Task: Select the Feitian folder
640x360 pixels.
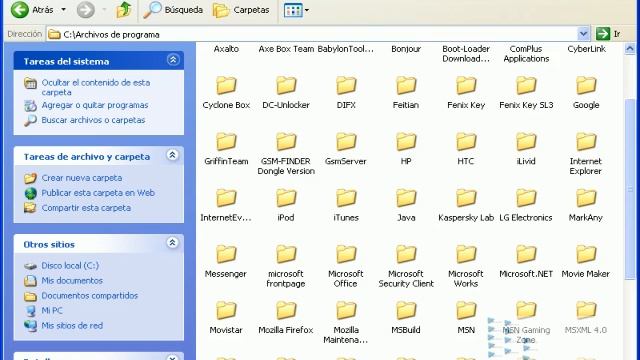Action: pyautogui.click(x=406, y=93)
